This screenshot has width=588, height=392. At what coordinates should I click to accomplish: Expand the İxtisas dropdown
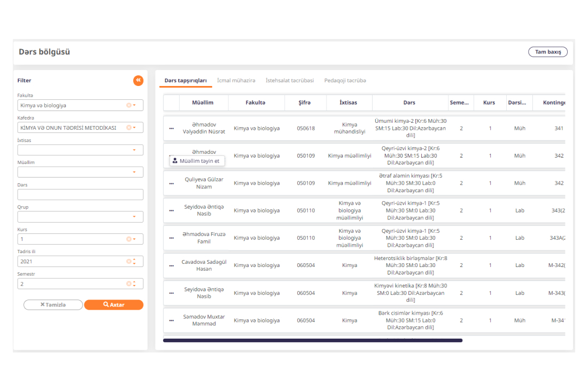click(x=134, y=150)
